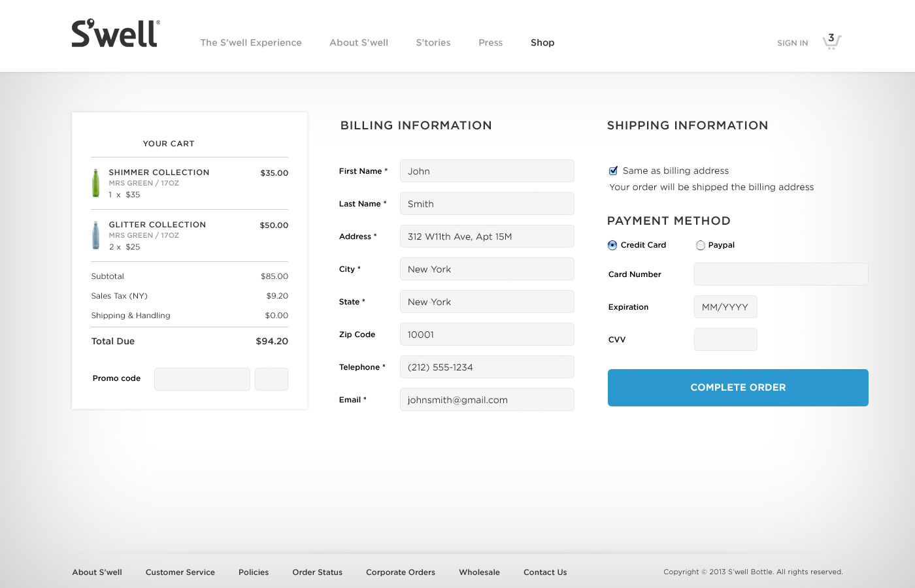The image size is (915, 588).
Task: Focus the Promo code field
Action: point(202,379)
